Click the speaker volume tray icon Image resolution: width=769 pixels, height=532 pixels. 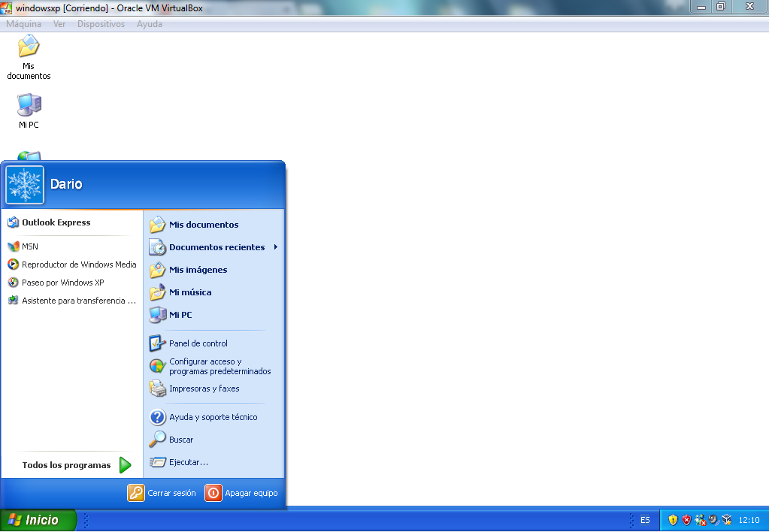713,520
